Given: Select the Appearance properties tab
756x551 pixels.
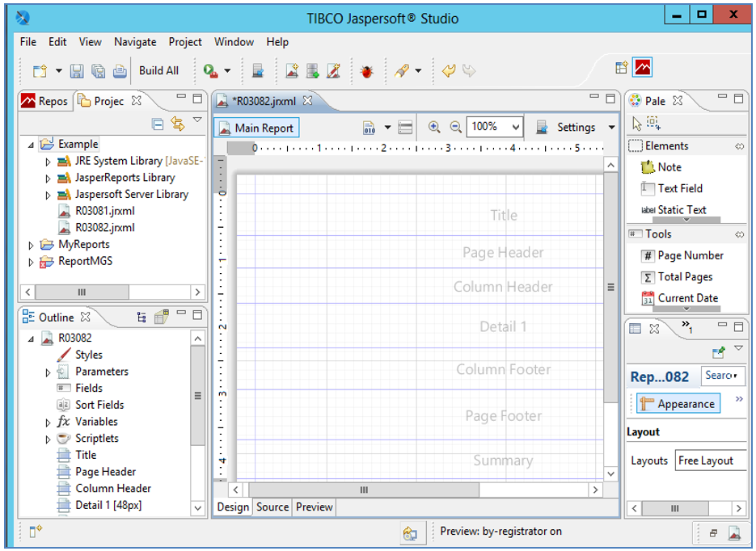Looking at the screenshot, I should pos(678,404).
